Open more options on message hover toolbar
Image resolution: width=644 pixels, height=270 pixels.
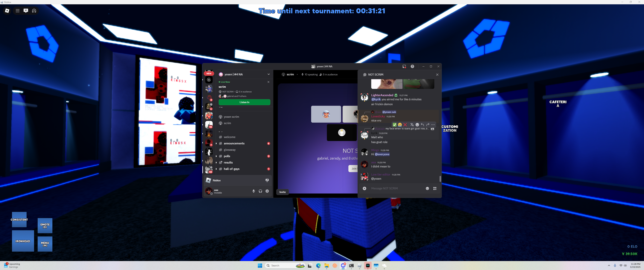(x=433, y=125)
